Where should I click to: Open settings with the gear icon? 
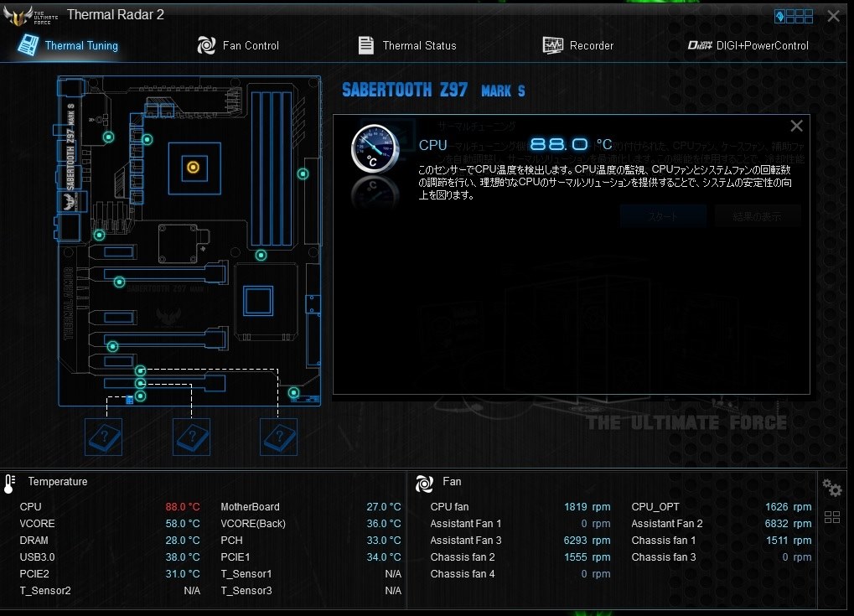coord(831,488)
